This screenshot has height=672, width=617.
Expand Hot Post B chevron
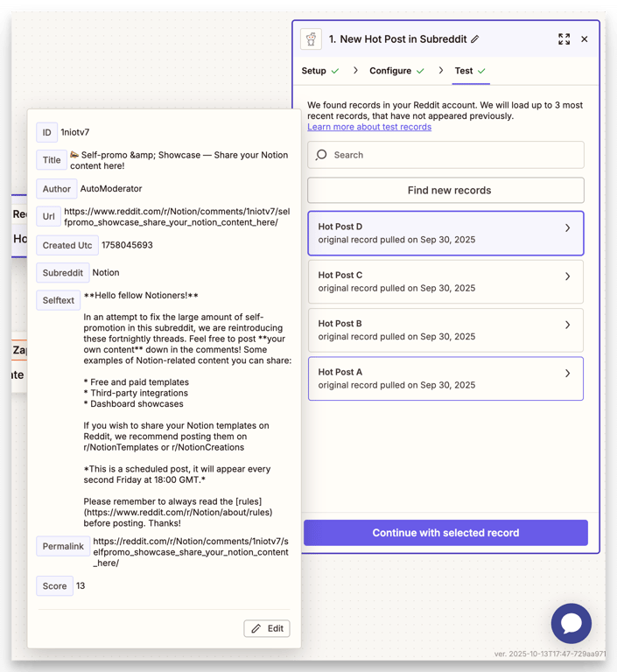click(x=567, y=325)
